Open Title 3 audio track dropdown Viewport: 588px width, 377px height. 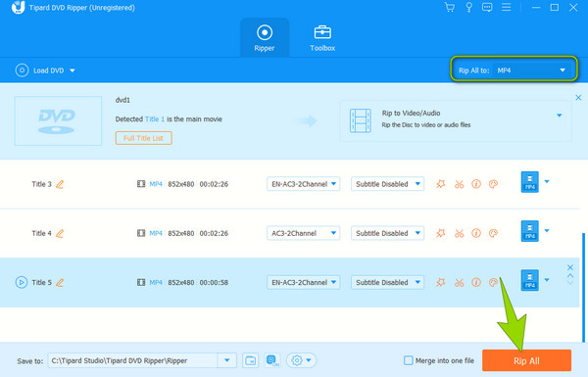304,184
